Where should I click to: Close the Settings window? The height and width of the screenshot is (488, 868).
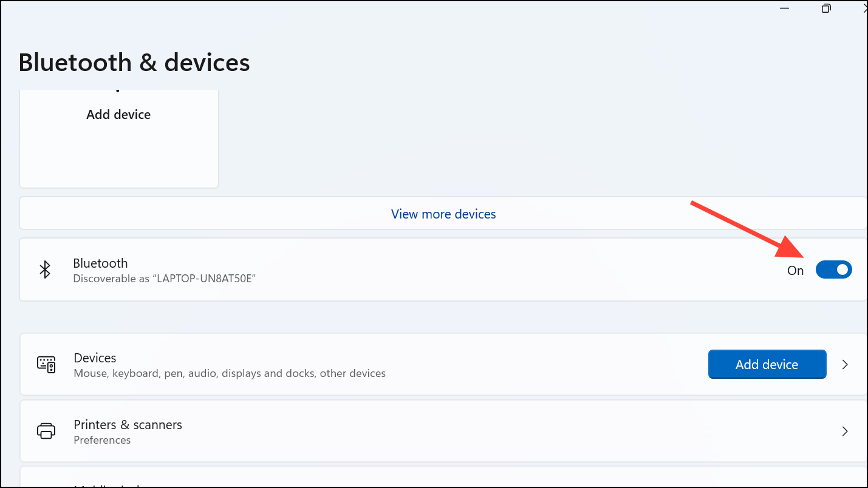(x=864, y=8)
